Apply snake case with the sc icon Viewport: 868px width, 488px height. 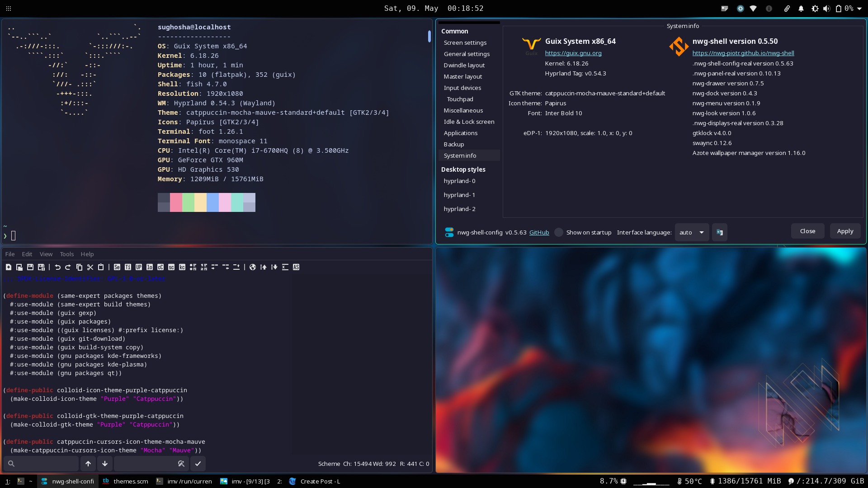click(171, 267)
